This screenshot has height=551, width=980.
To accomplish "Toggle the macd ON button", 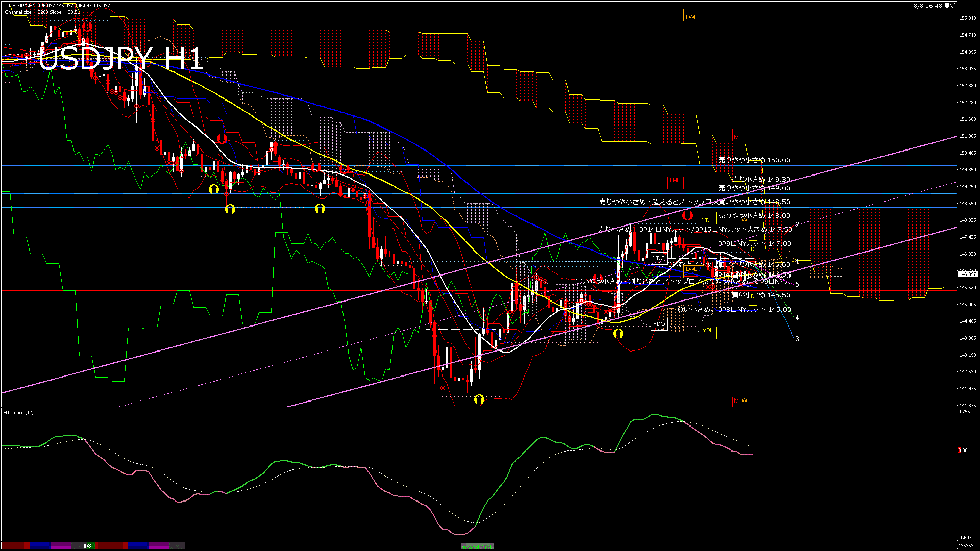I will (x=477, y=546).
